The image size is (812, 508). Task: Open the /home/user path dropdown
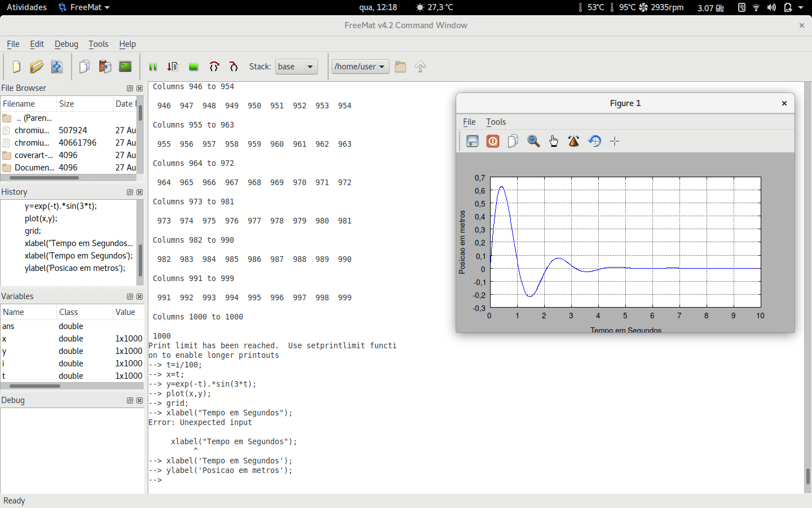click(360, 67)
